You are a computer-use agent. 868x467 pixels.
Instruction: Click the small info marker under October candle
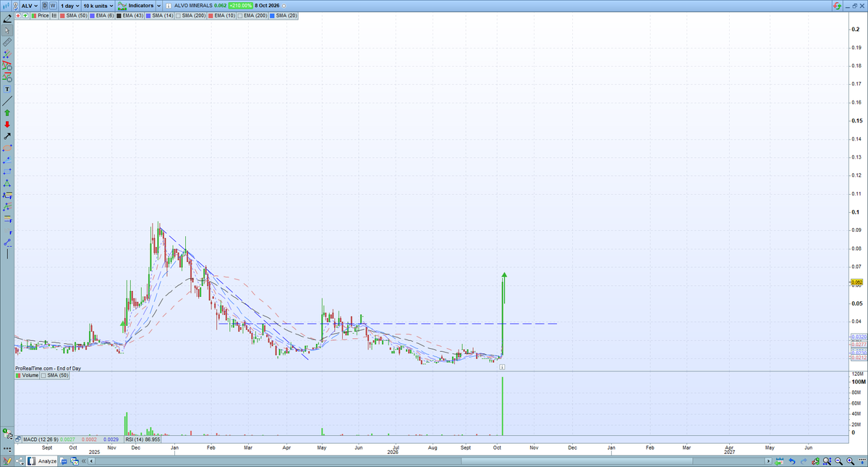tap(502, 367)
